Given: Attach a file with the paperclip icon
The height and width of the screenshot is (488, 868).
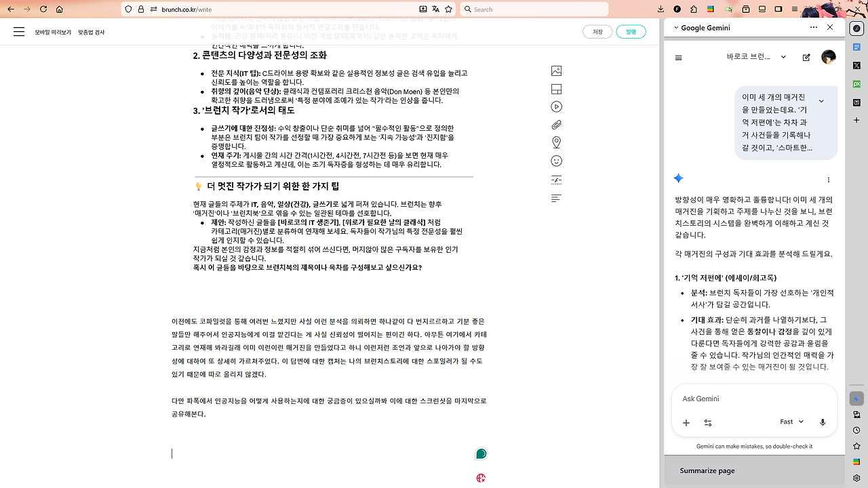Looking at the screenshot, I should coord(556,124).
